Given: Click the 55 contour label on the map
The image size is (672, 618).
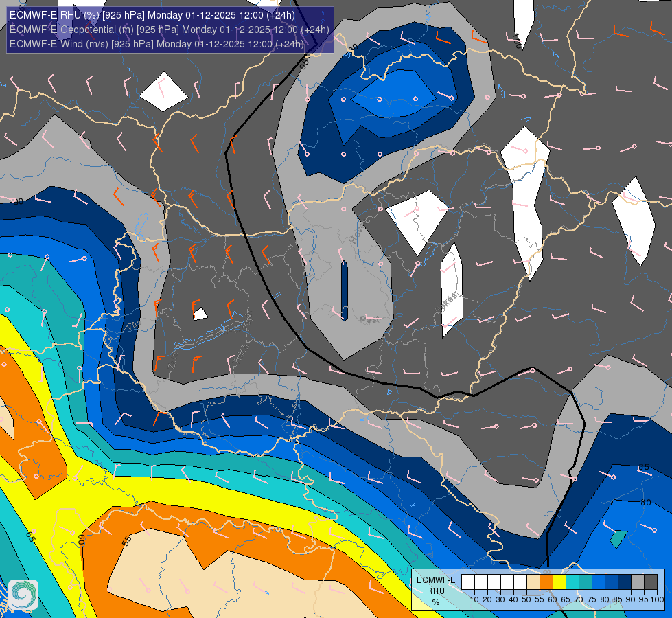Looking at the screenshot, I should [126, 541].
